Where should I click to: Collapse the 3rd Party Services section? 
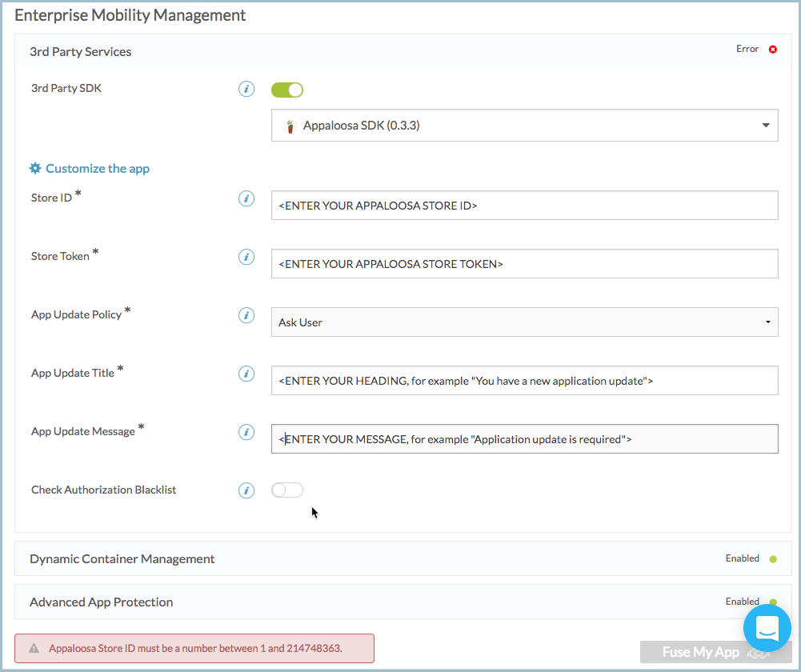[x=403, y=51]
